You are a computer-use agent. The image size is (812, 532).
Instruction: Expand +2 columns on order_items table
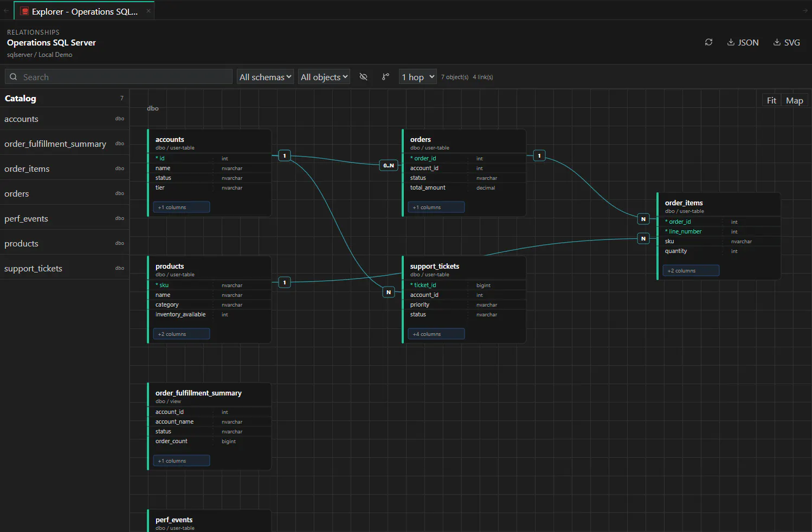[691, 270]
